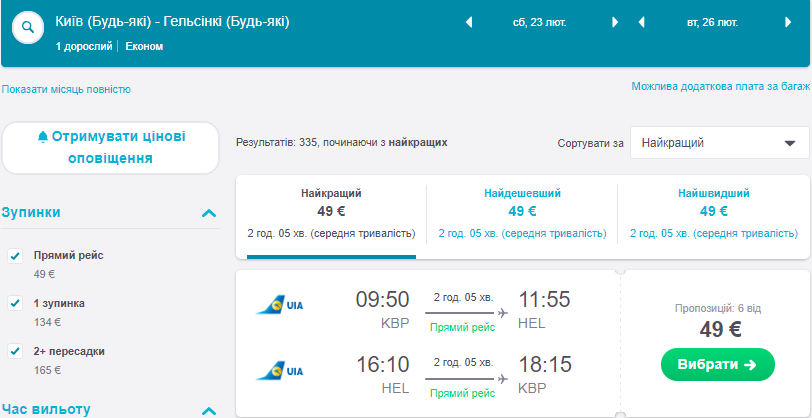Click previous return date arrow
The height and width of the screenshot is (418, 812).
click(x=641, y=23)
